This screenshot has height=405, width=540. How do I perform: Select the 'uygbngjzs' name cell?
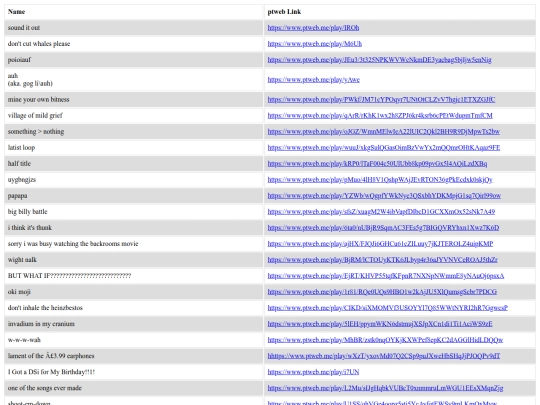(x=134, y=180)
